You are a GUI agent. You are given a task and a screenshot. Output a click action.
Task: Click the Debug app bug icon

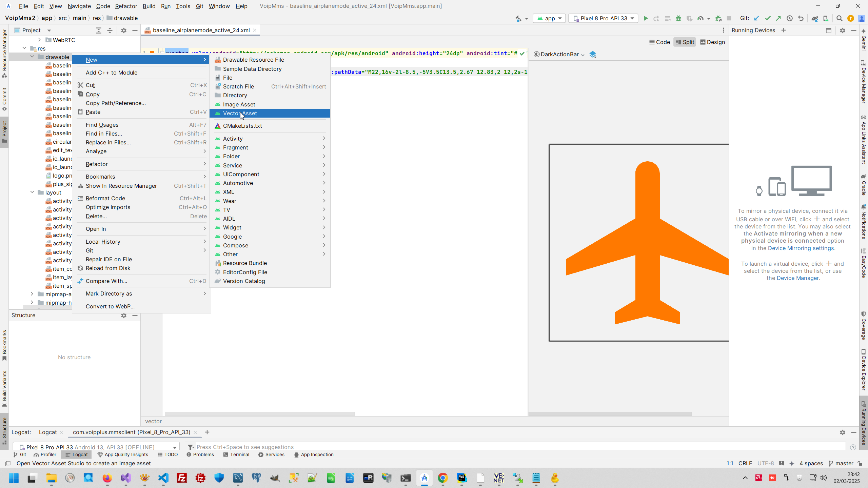(678, 18)
